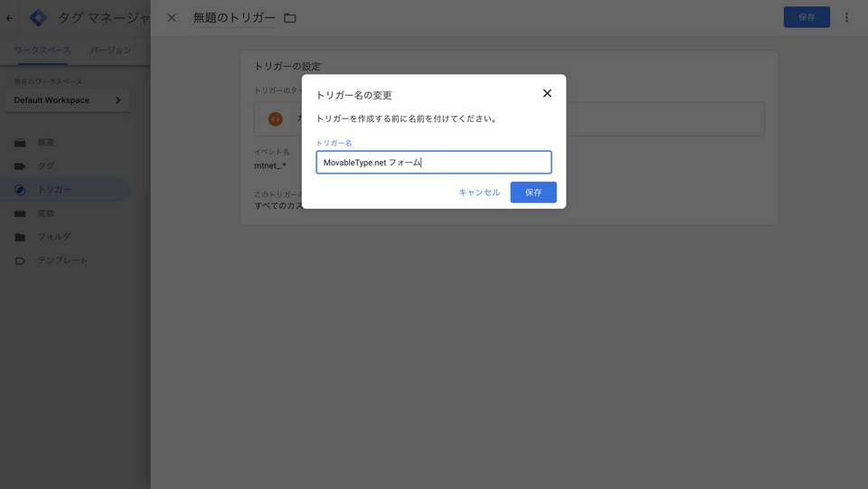
Task: Click the orange custom event trigger icon
Action: (x=276, y=118)
